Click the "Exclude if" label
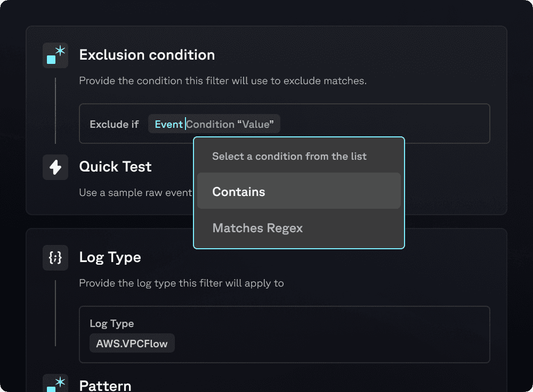 [x=114, y=124]
